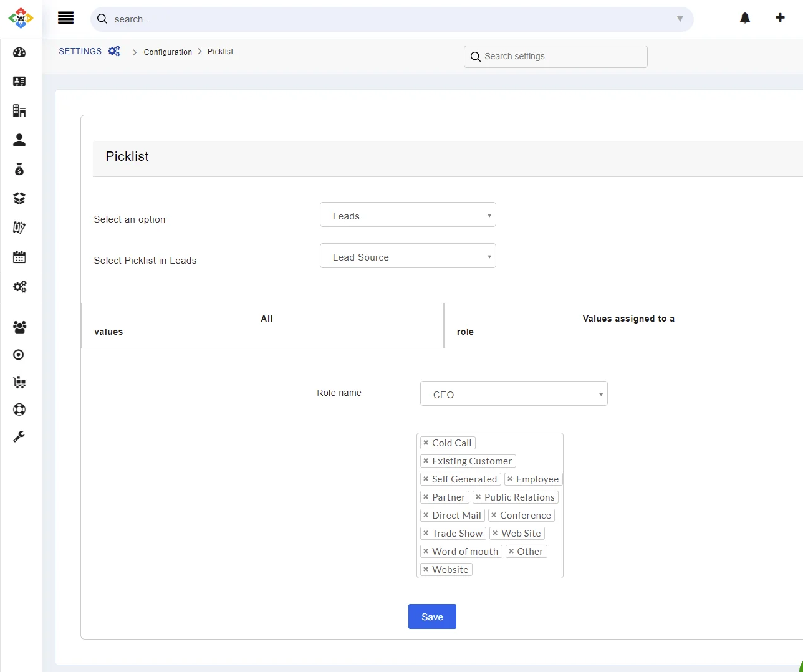
Task: Open the Dashboard speedometer icon
Action: 19,52
